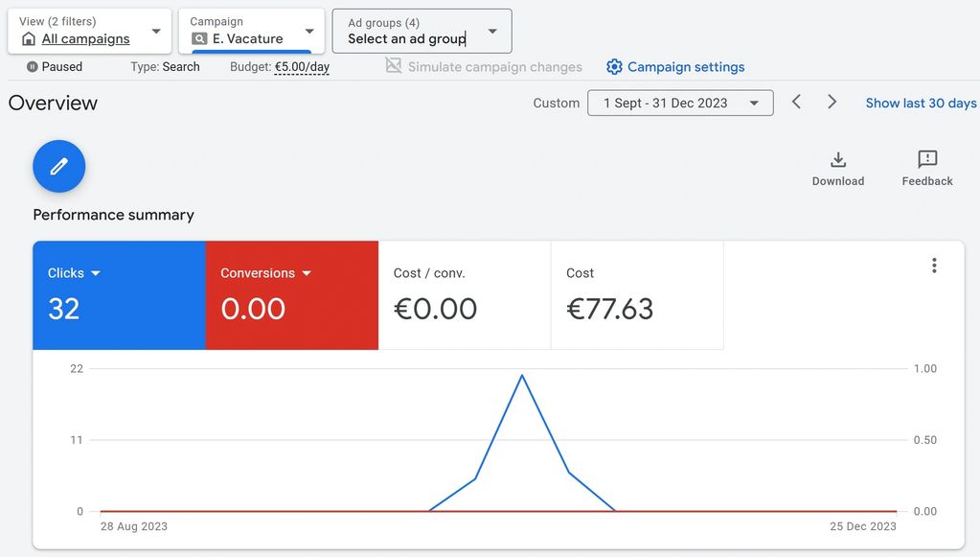This screenshot has width=980, height=557.
Task: Select the Cost metric tile
Action: pos(637,295)
